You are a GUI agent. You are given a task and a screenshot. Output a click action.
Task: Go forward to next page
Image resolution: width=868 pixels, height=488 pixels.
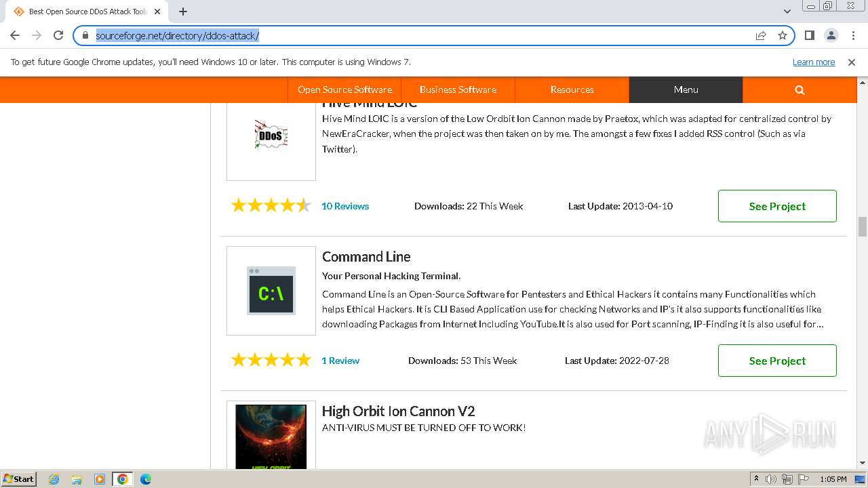coord(37,35)
